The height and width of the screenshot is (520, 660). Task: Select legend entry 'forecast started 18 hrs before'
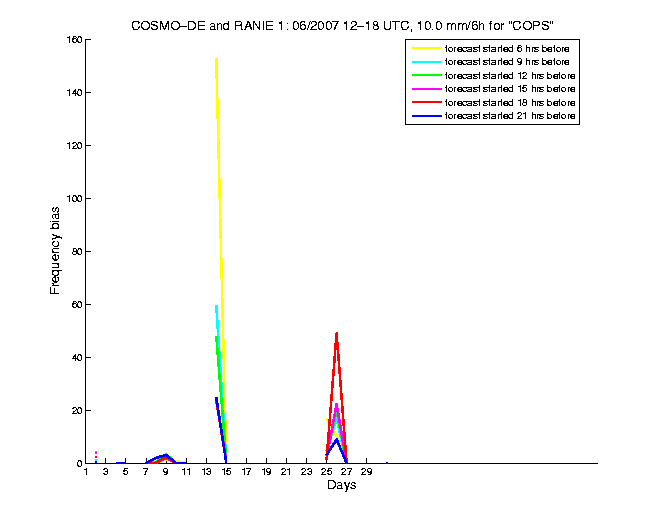click(510, 103)
